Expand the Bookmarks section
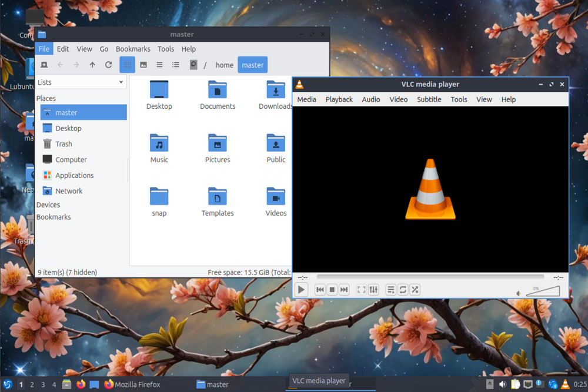 54,217
